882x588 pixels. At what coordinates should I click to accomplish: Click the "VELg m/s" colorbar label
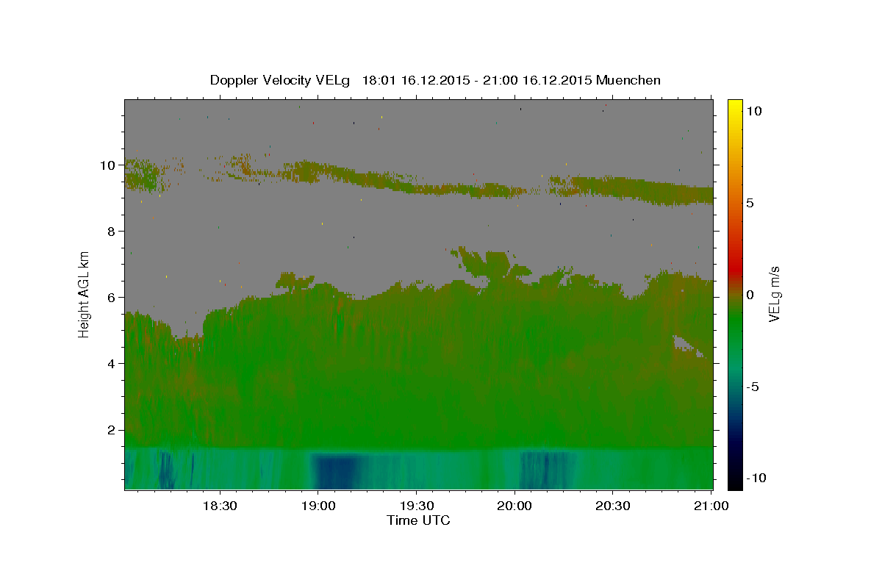[774, 294]
